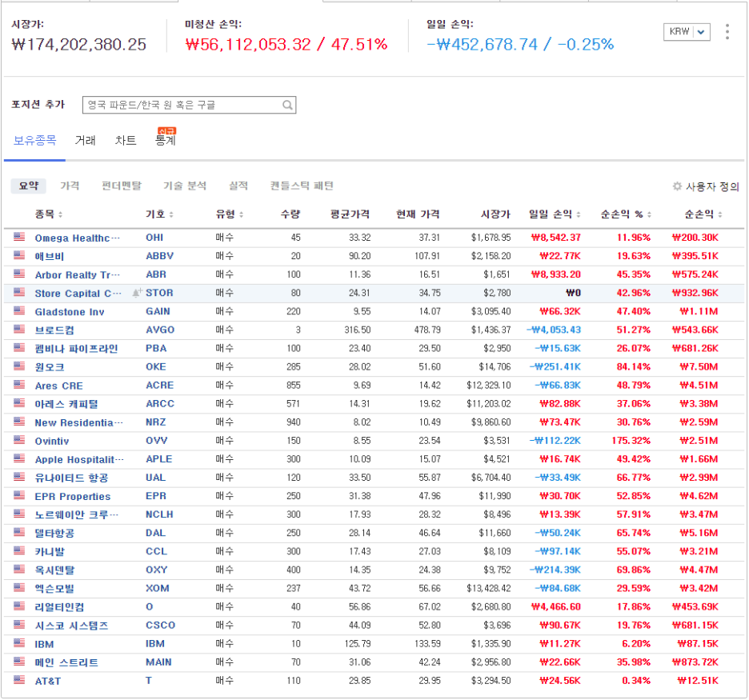Switch to the 차트 tab

coord(126,140)
